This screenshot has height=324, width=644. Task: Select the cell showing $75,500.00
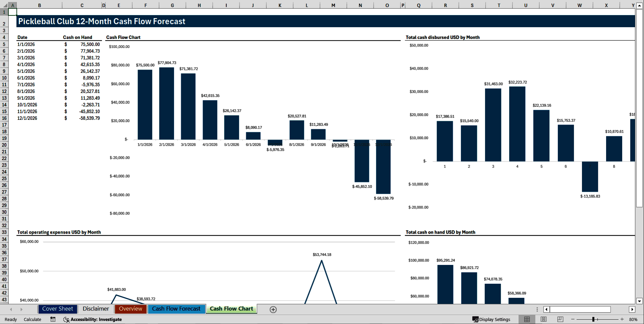[x=82, y=44]
